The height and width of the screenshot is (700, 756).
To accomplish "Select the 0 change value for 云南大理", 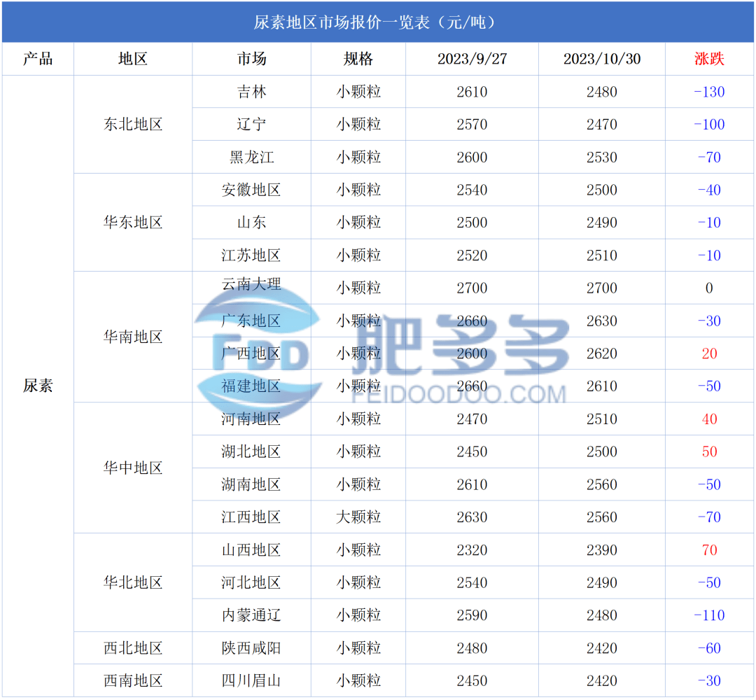I will [709, 288].
